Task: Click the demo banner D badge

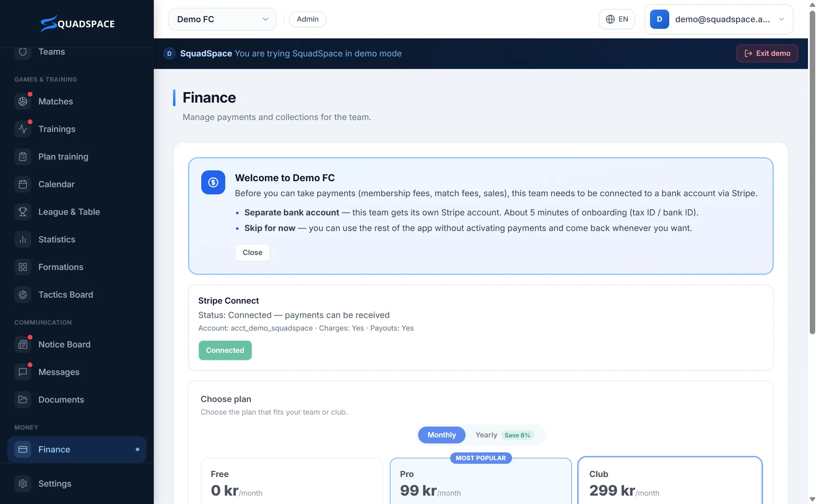Action: (x=169, y=53)
